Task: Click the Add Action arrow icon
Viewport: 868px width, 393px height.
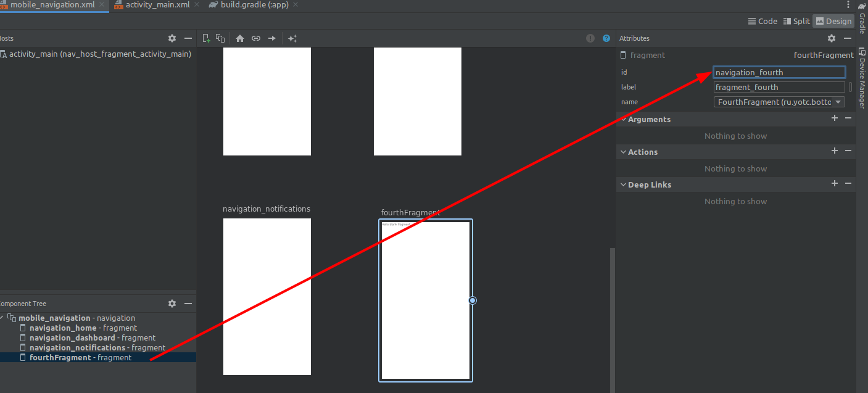Action: [271, 38]
